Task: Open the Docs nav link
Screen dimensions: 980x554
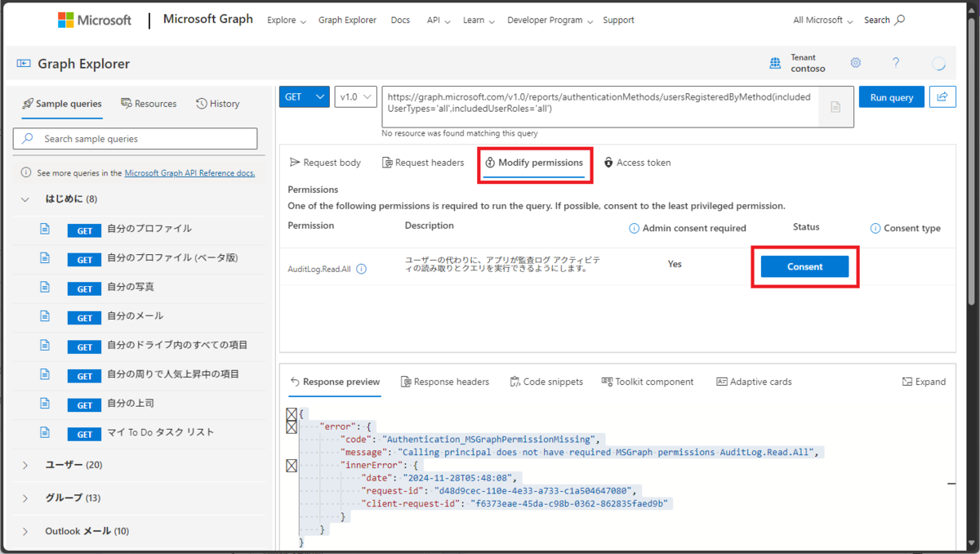Action: pyautogui.click(x=400, y=20)
